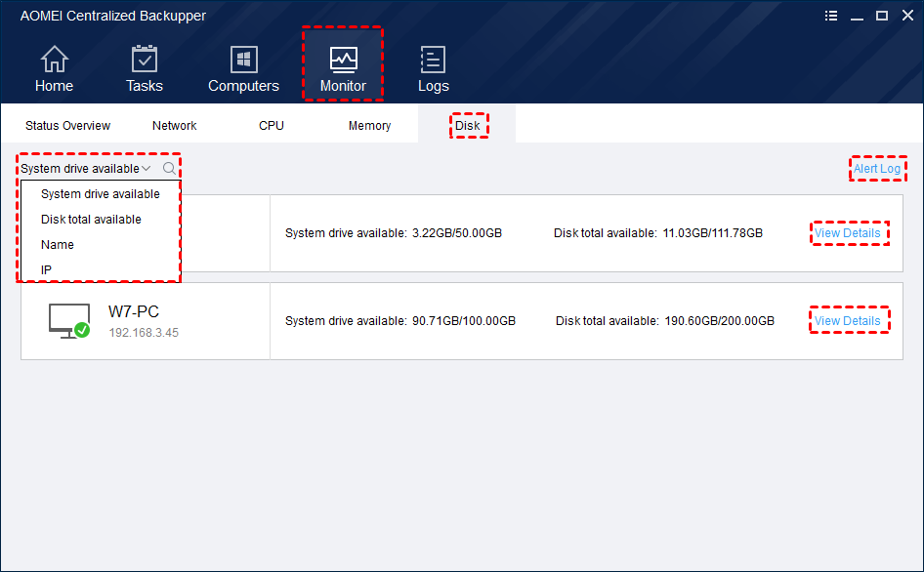Close the AOMEI Centralized Backupper window
This screenshot has height=572, width=924.
[907, 16]
